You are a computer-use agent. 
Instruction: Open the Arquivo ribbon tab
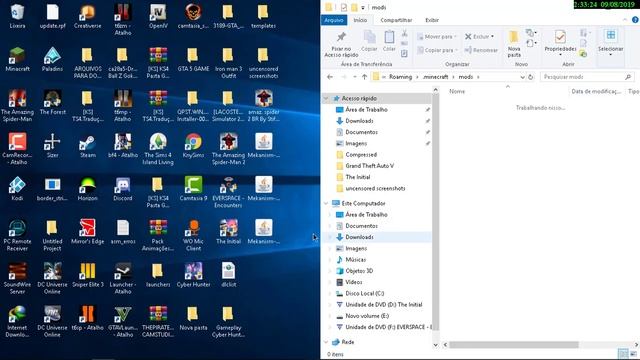click(334, 20)
